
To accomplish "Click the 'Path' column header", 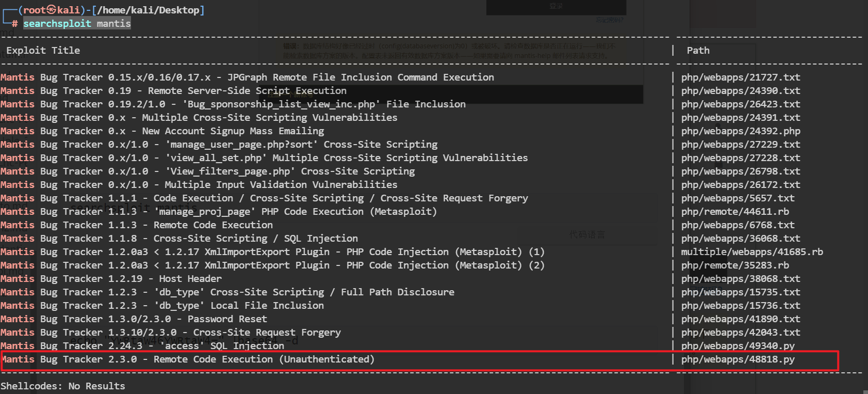I will (x=698, y=50).
